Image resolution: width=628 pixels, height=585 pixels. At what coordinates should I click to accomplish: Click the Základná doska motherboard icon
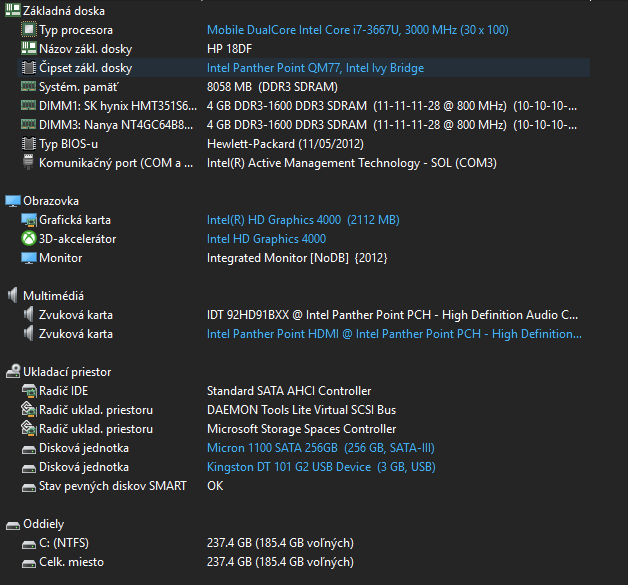tap(12, 11)
